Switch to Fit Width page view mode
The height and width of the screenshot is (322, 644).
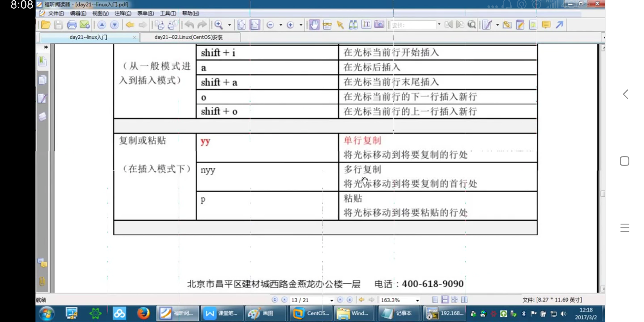click(255, 25)
